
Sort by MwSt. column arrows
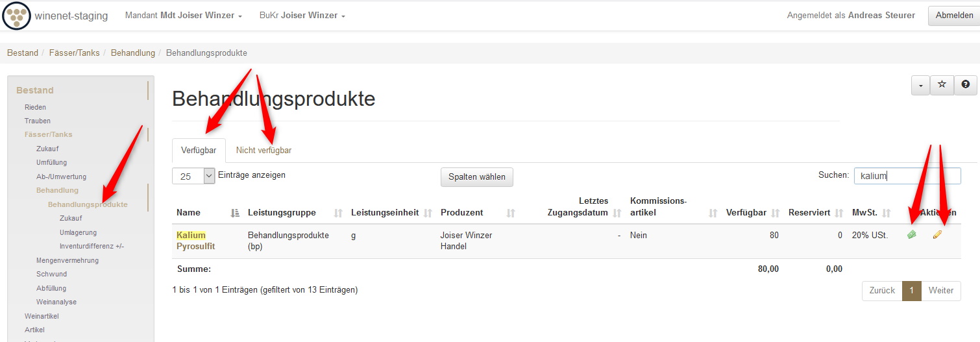887,213
